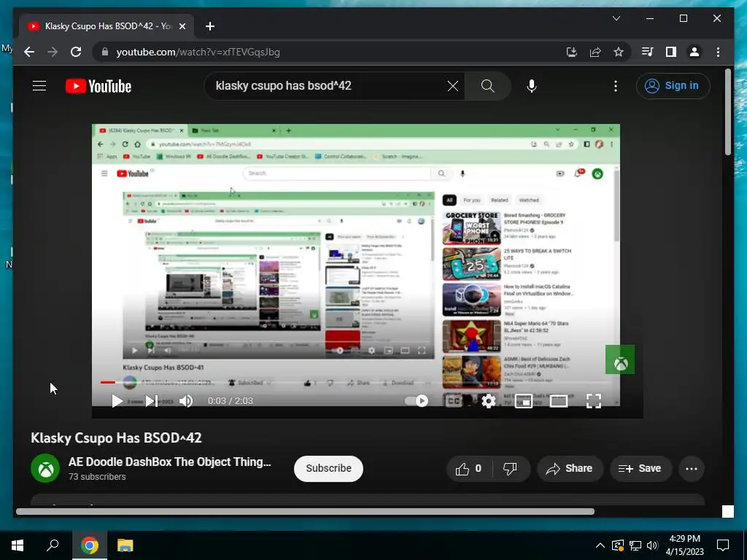Subscribe to the channel
This screenshot has height=560, width=747.
328,469
